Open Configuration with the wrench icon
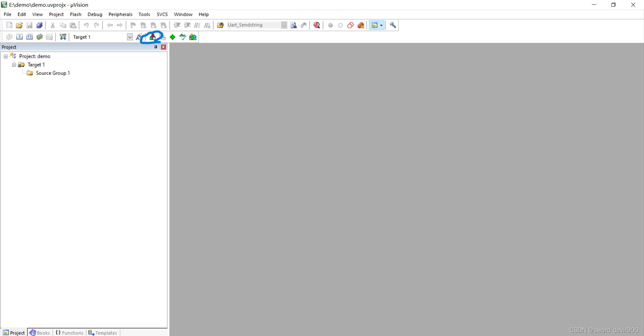The width and height of the screenshot is (644, 336). pyautogui.click(x=393, y=25)
